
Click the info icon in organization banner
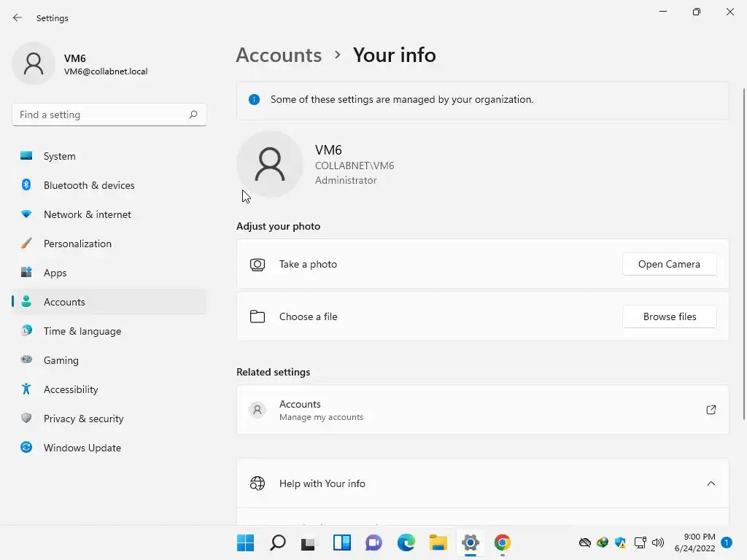254,99
